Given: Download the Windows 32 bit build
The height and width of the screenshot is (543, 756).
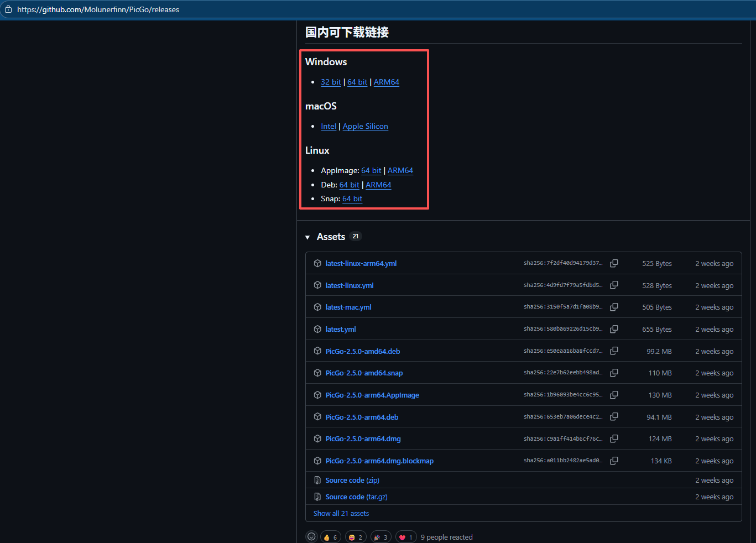Looking at the screenshot, I should pyautogui.click(x=331, y=82).
